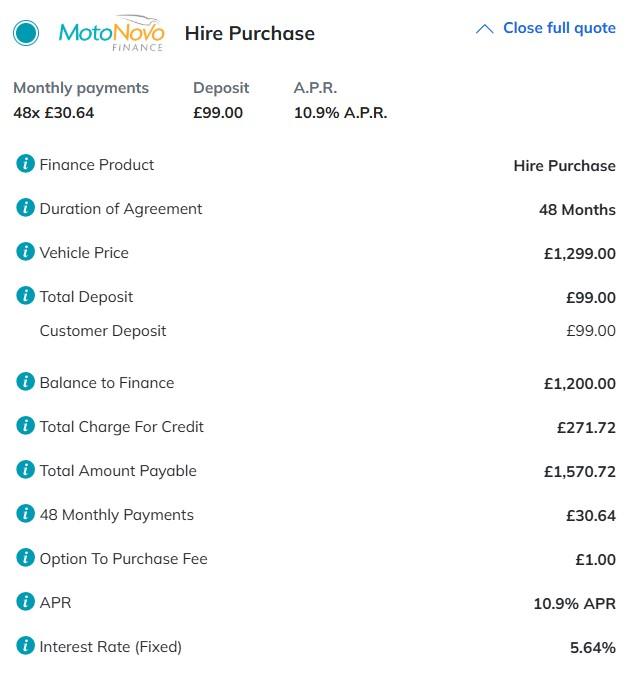Click the 48x £30.64 monthly payments summary
Screen dimensions: 637x680
pos(54,113)
